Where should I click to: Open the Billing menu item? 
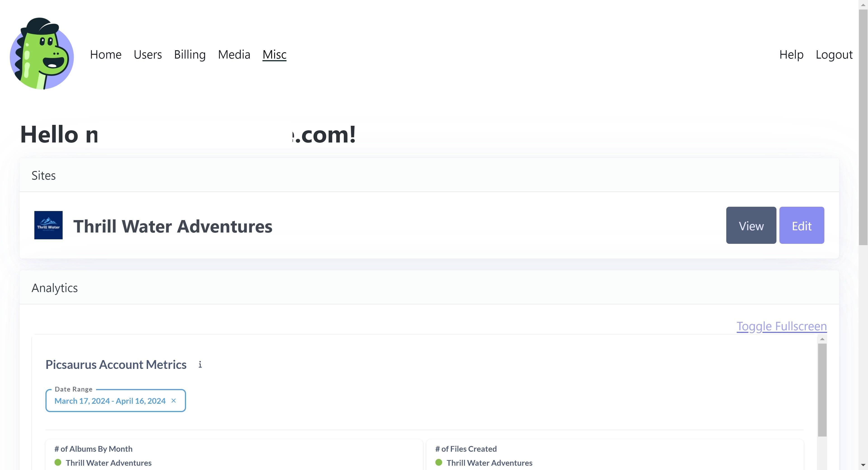(x=190, y=55)
